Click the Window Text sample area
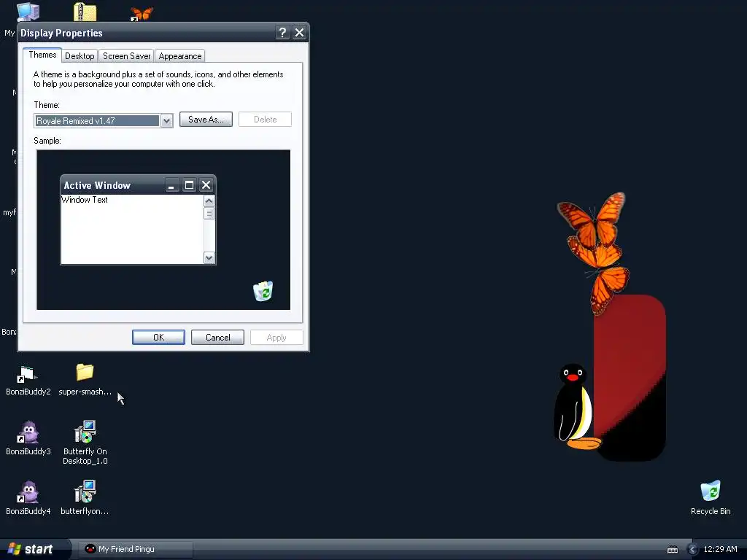This screenshot has height=560, width=747. point(132,229)
